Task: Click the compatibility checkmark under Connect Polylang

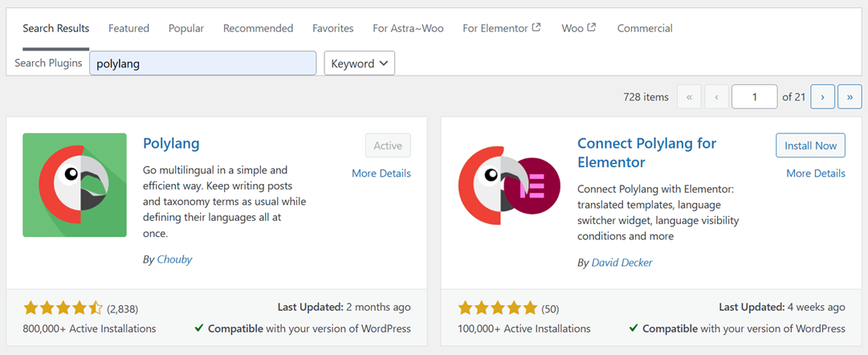Action: click(634, 328)
